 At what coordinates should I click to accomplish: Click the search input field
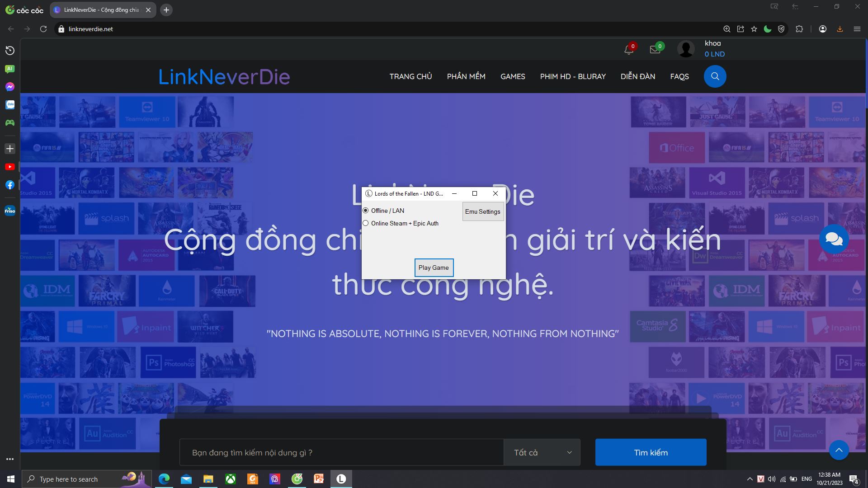click(x=342, y=452)
